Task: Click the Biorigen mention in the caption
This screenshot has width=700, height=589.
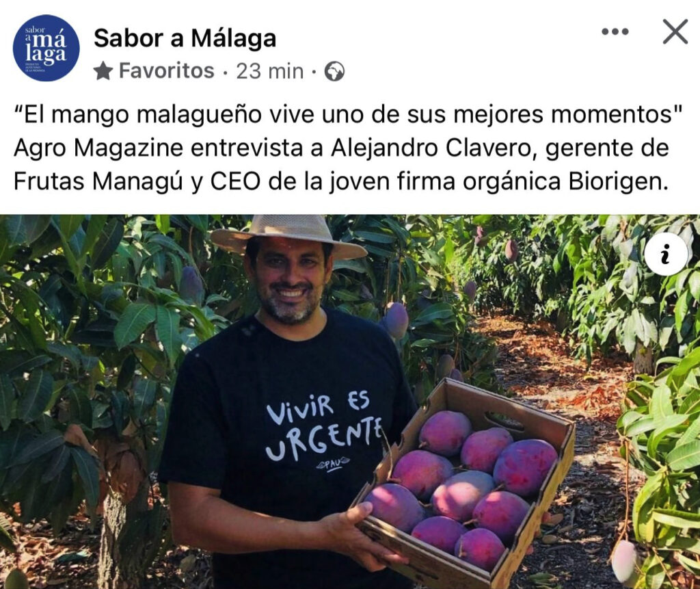Action: [618, 183]
